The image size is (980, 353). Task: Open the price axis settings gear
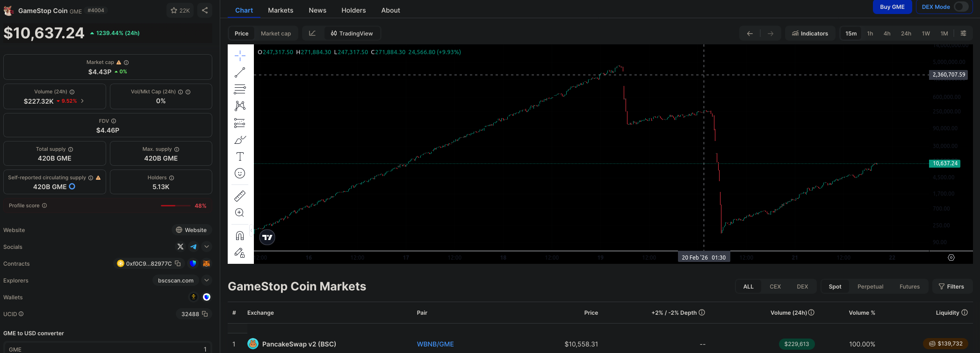[x=951, y=257]
